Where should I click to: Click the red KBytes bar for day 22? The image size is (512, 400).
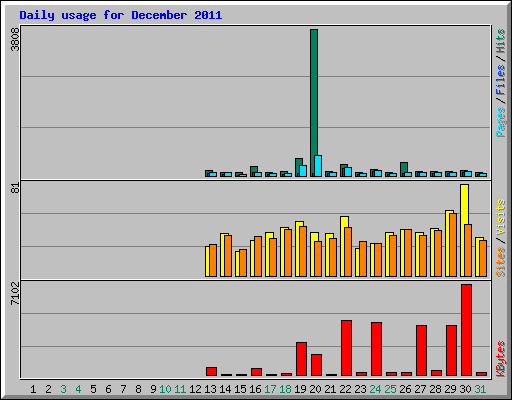346,348
